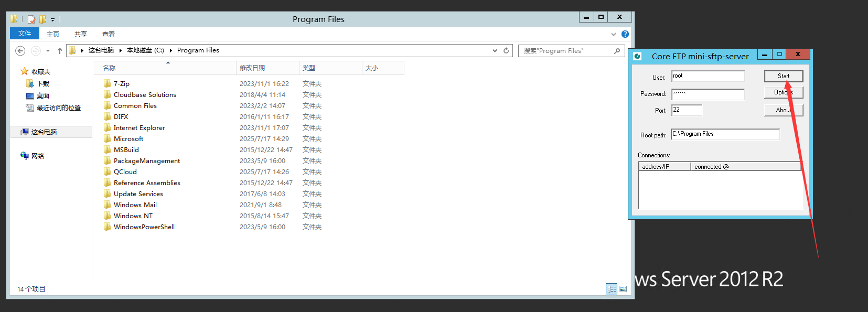Click the Internet Explorer folder icon
The image size is (868, 312).
point(108,127)
